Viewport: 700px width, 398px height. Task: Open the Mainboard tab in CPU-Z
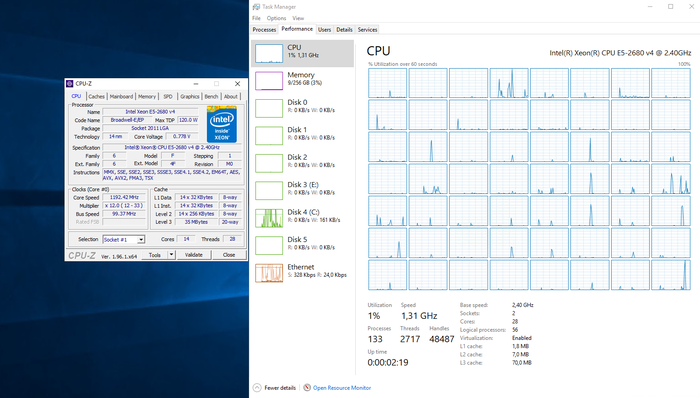(x=121, y=96)
